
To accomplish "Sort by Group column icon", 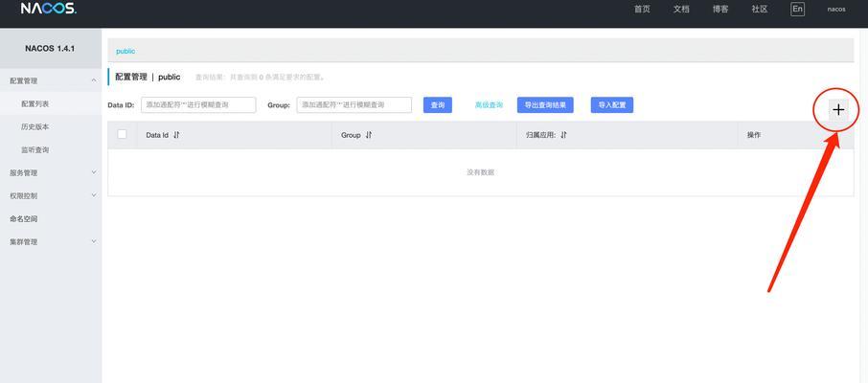I will (369, 135).
